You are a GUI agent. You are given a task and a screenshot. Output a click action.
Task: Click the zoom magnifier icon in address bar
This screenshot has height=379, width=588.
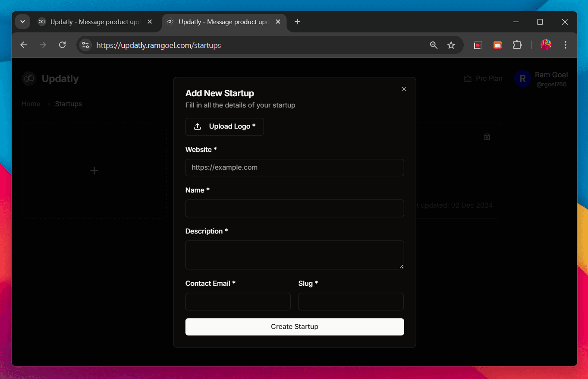(x=434, y=45)
